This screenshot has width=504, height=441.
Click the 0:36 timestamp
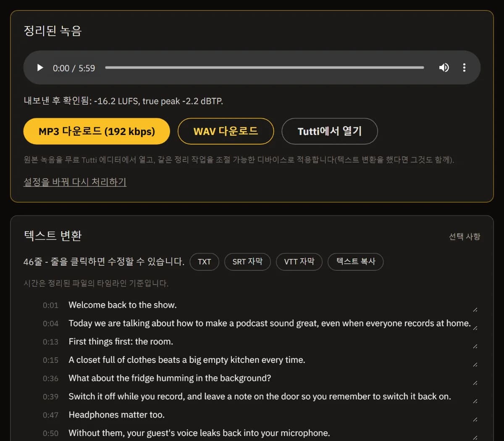tap(50, 378)
